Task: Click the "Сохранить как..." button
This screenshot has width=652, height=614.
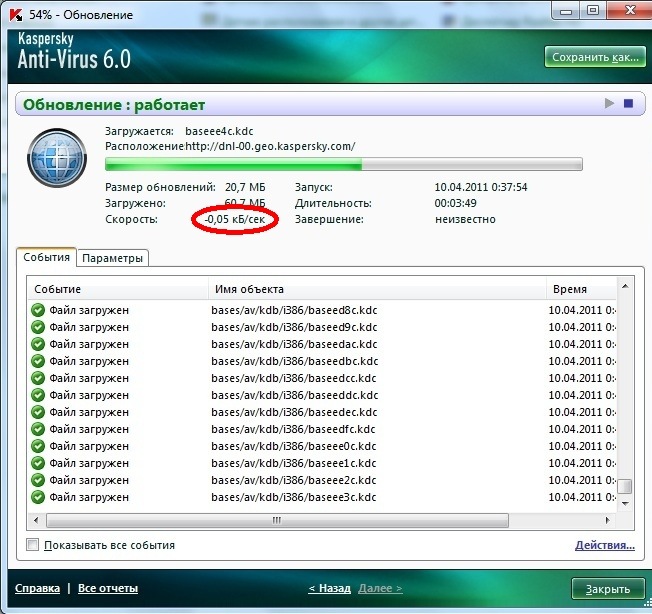Action: [x=595, y=57]
